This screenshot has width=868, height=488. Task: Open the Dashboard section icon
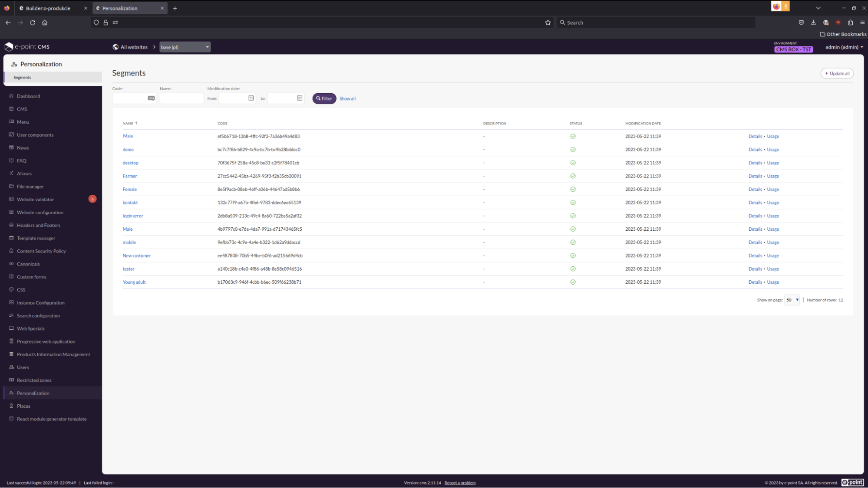tap(11, 96)
